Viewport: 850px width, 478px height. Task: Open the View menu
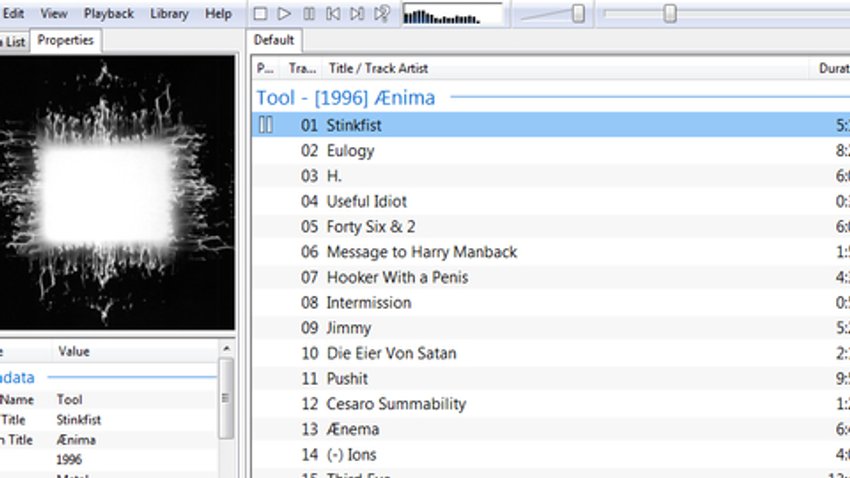pyautogui.click(x=54, y=14)
